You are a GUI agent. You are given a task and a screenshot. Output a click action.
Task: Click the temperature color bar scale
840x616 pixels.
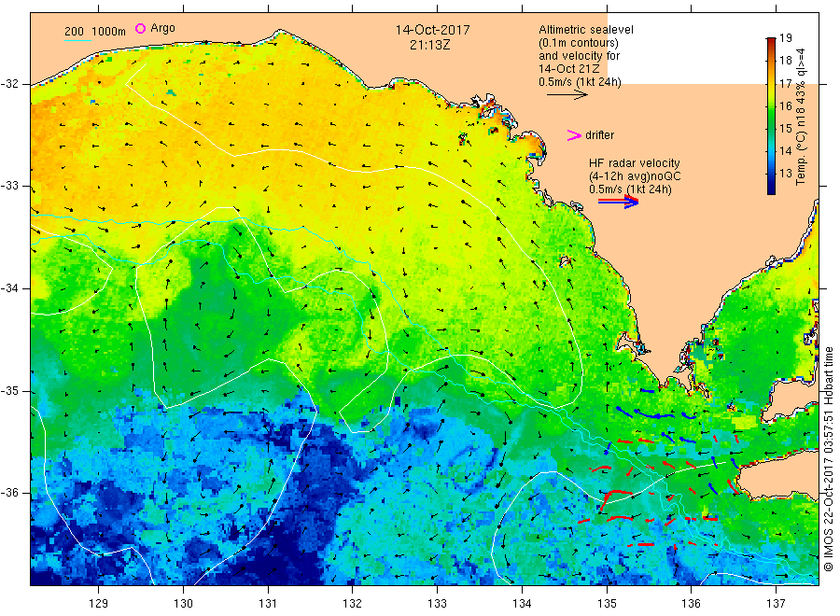pyautogui.click(x=771, y=116)
